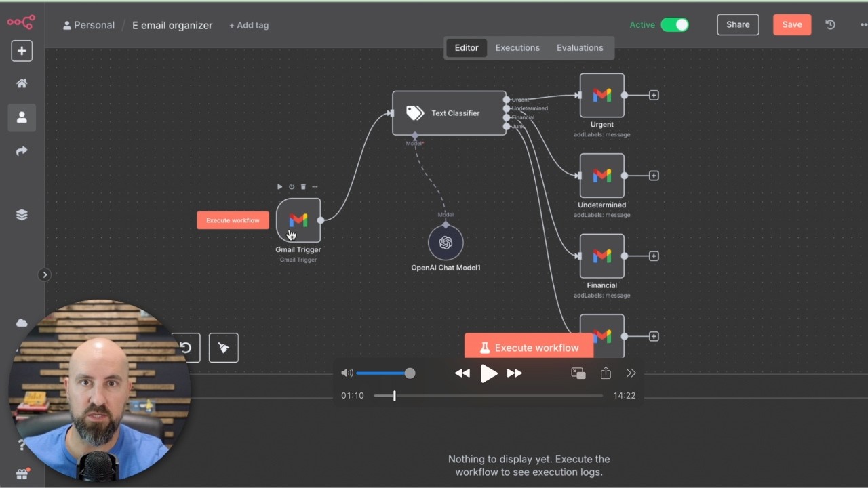Open the Personal project breadcrumb
The image size is (868, 488).
click(89, 25)
